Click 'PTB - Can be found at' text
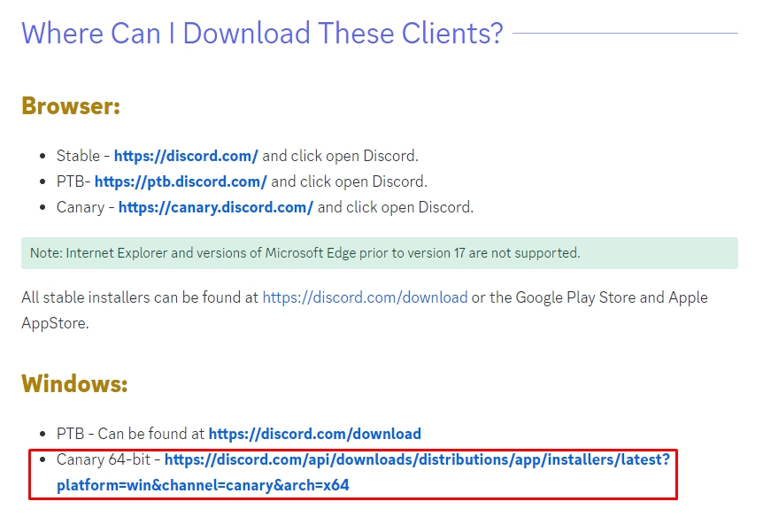This screenshot has height=532, width=763. [130, 434]
